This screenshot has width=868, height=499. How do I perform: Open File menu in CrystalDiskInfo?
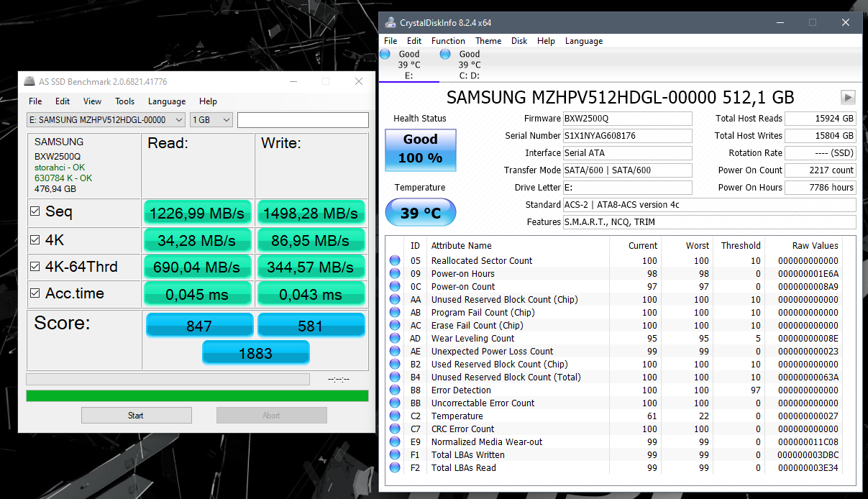coord(390,41)
